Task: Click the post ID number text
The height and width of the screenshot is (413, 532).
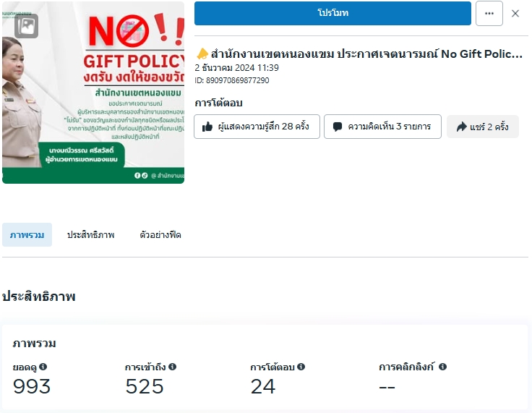Action: tap(232, 80)
